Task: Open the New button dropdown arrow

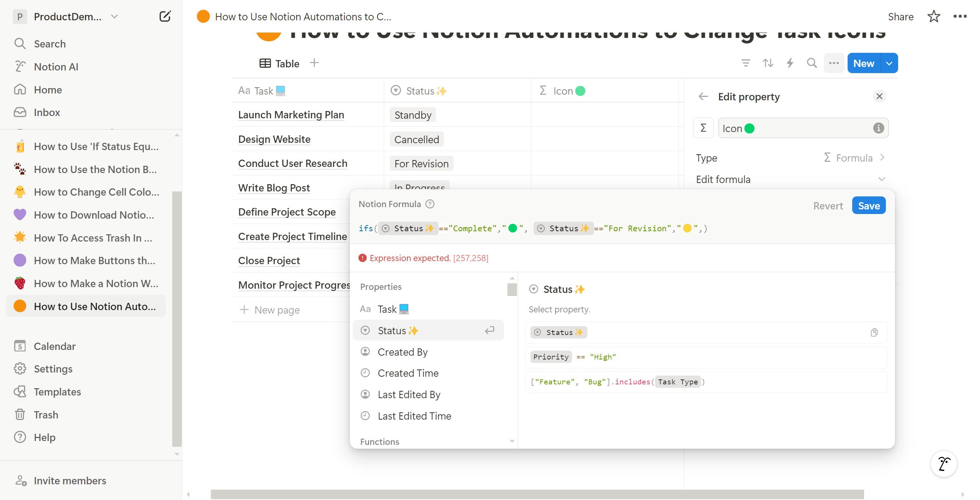Action: [889, 63]
